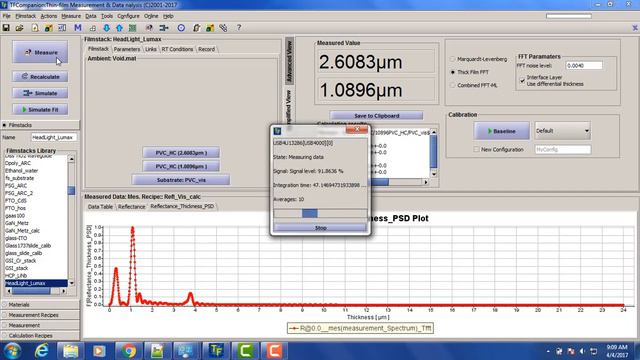This screenshot has width=640, height=360.
Task: Enable the New Configuration checkbox
Action: point(476,149)
